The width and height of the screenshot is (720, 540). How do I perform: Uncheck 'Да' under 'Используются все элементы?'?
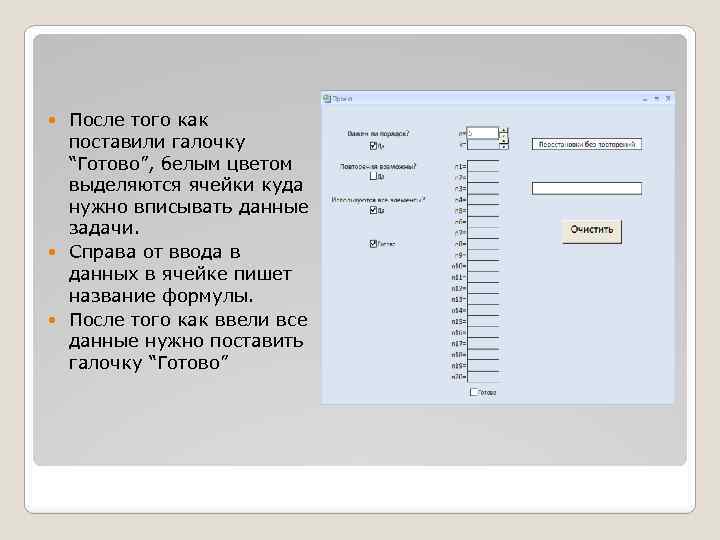coord(373,210)
